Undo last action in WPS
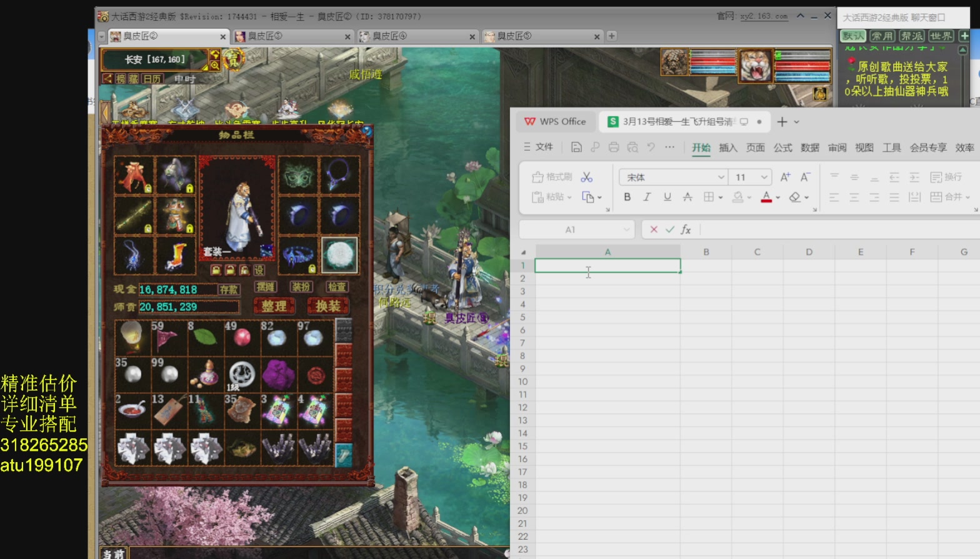This screenshot has width=980, height=559. (651, 147)
